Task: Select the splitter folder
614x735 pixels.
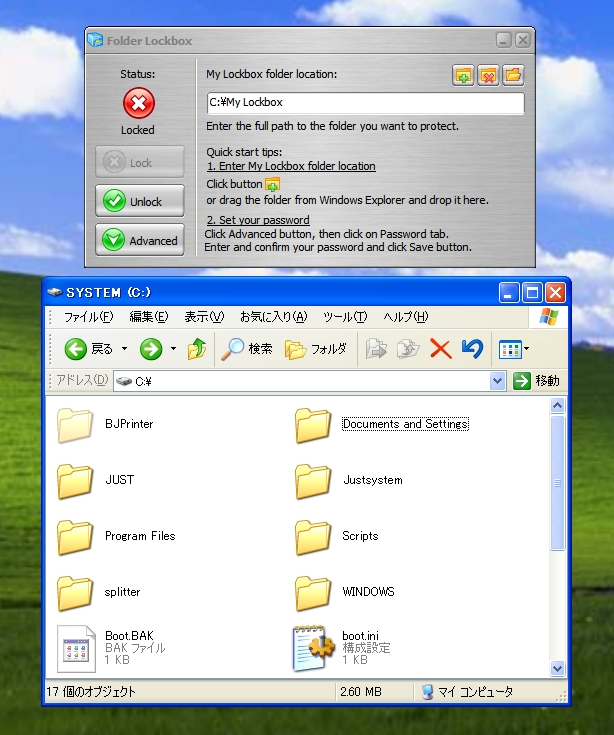Action: 99,592
